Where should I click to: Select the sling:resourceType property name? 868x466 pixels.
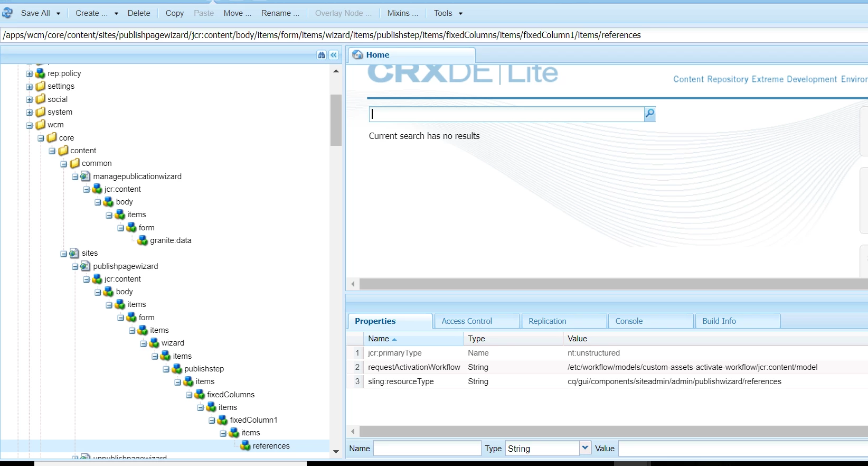(x=401, y=381)
